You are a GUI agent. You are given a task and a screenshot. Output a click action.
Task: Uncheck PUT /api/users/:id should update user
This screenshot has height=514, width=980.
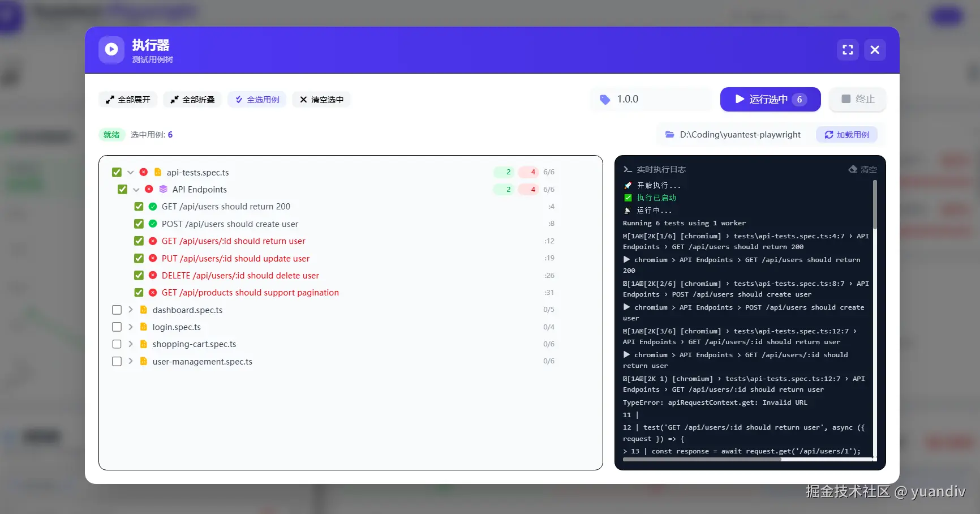point(139,258)
